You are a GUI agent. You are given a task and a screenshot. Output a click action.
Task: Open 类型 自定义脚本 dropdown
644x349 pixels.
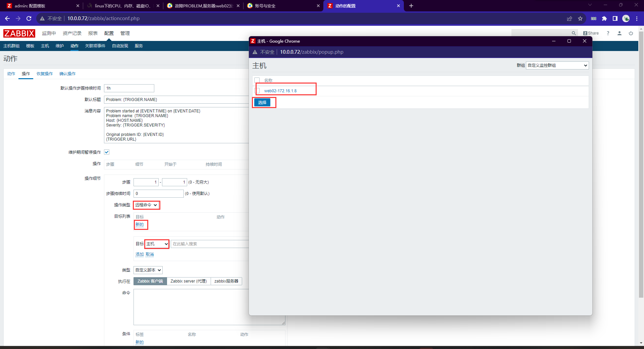point(148,270)
